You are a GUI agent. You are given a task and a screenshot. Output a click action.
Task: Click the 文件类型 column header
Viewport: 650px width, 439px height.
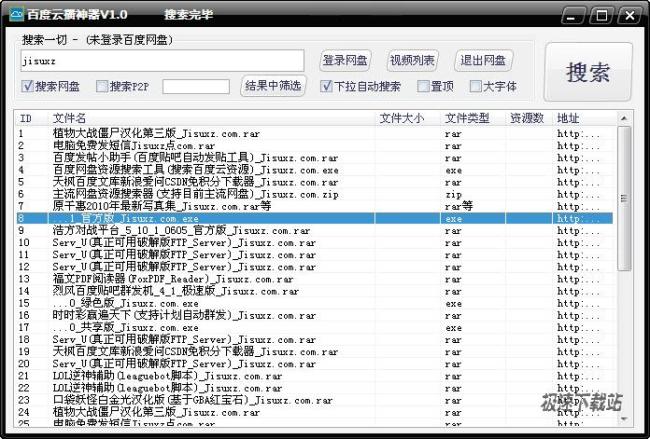(473, 119)
